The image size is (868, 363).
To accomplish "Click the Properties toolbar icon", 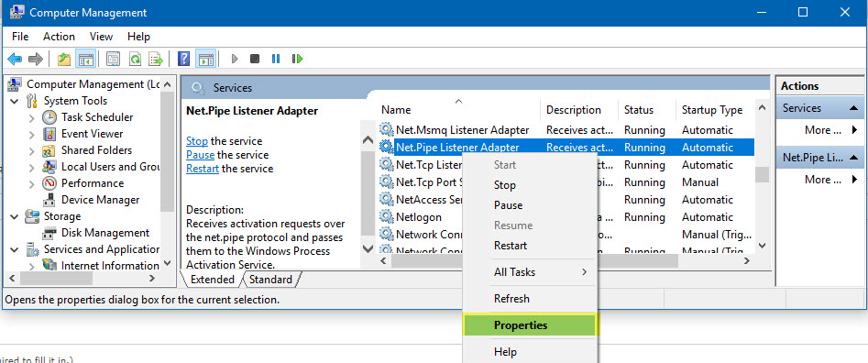I will coord(113,59).
